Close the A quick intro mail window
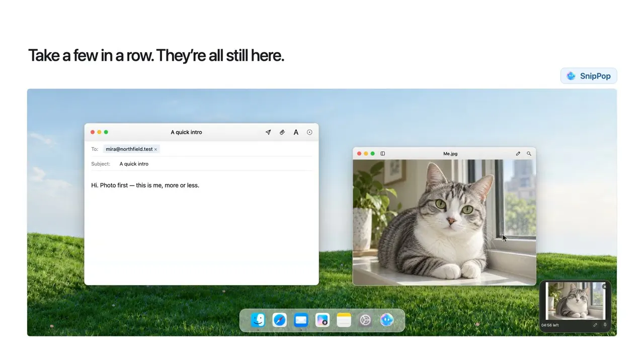This screenshot has height=362, width=644. click(x=93, y=132)
